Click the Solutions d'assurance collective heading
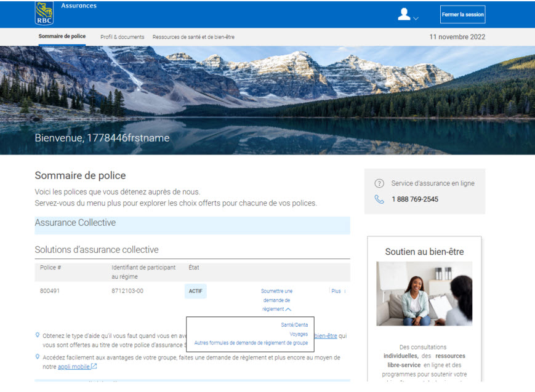Screen dimensions: 535x392 click(x=97, y=250)
